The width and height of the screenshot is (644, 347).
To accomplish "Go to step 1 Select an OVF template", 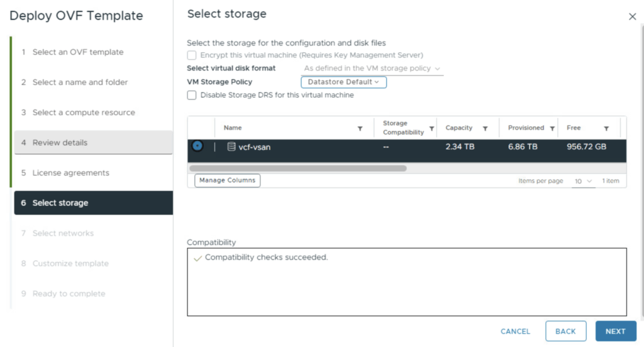I will point(77,52).
